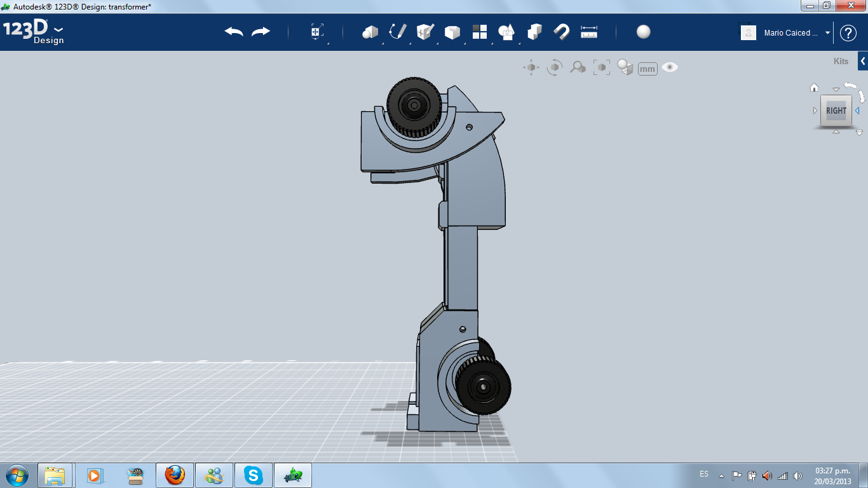868x488 pixels.
Task: Switch to the 123D Design taskbar button
Action: [x=293, y=475]
